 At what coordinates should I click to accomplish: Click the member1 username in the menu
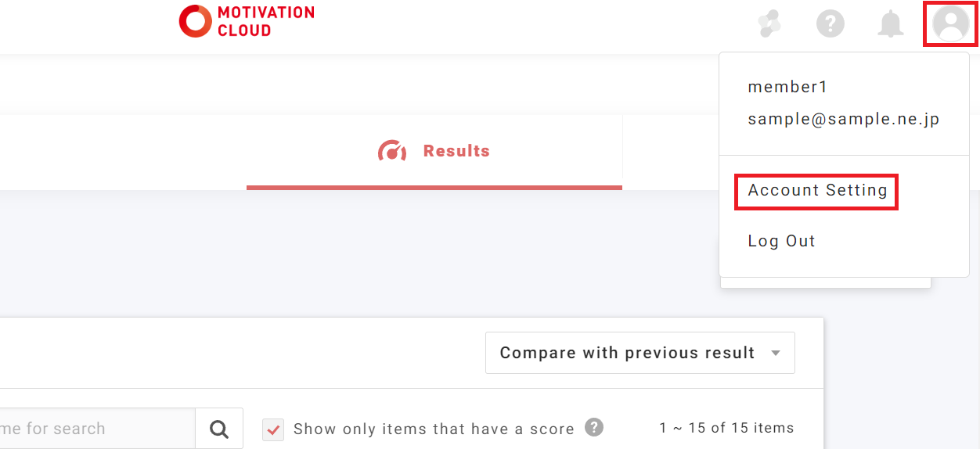(787, 87)
